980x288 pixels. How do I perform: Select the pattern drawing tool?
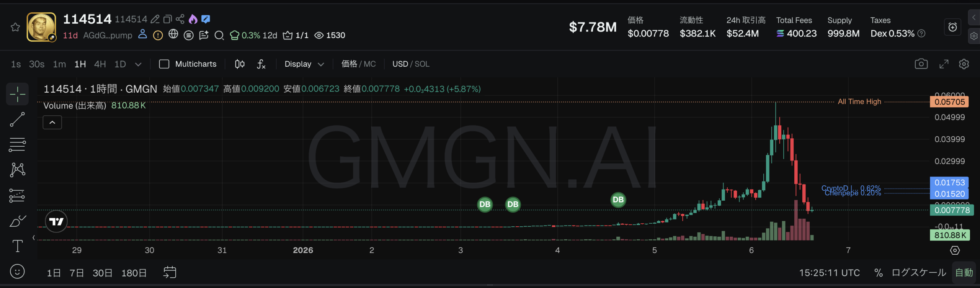17,170
